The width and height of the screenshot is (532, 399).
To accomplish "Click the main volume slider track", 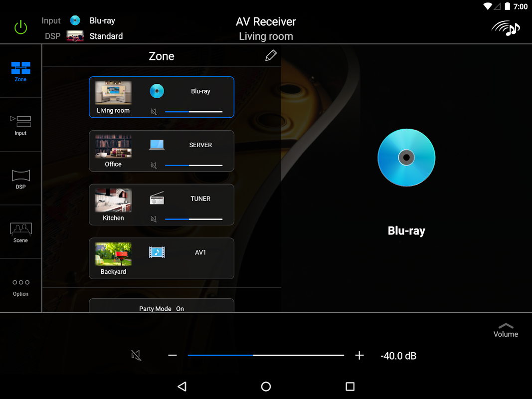I will pos(266,355).
